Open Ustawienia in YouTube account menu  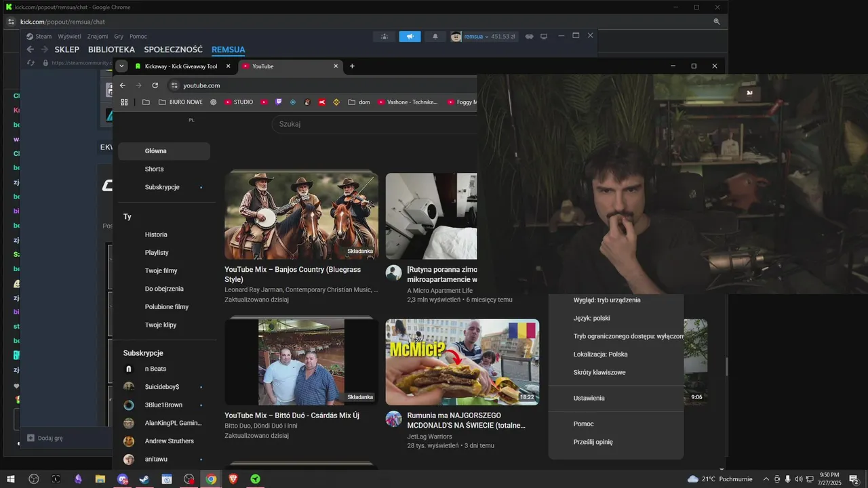616,399
